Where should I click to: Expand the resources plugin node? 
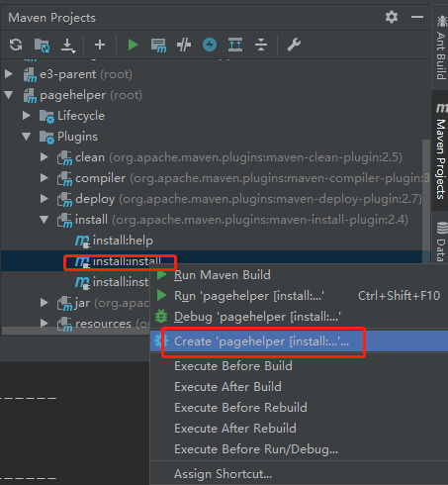tap(45, 324)
